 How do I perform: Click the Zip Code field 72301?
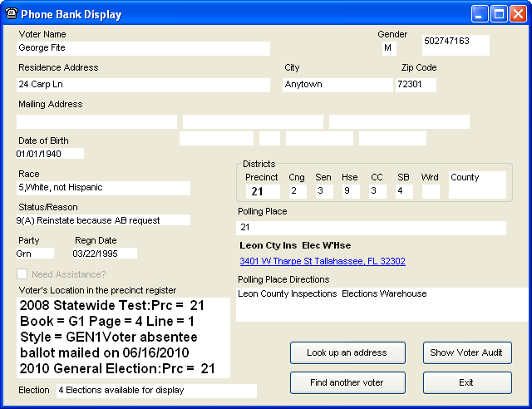pos(416,85)
